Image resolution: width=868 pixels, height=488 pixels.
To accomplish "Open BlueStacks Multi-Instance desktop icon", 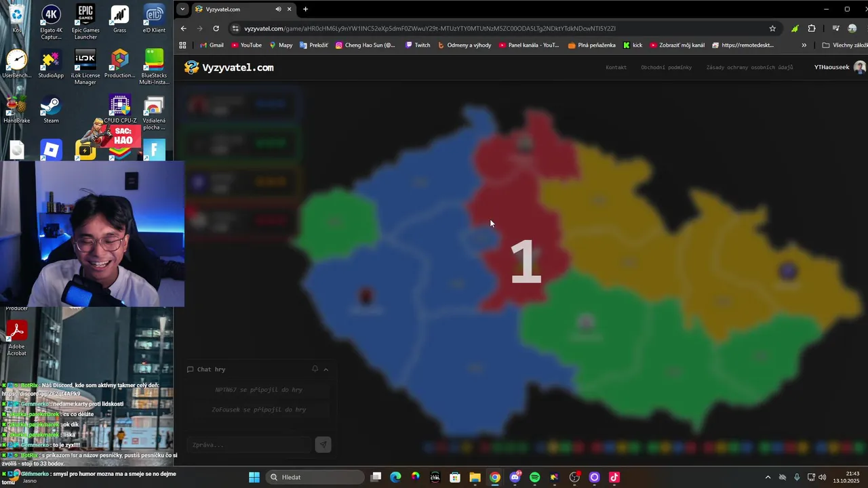I will coord(154,67).
